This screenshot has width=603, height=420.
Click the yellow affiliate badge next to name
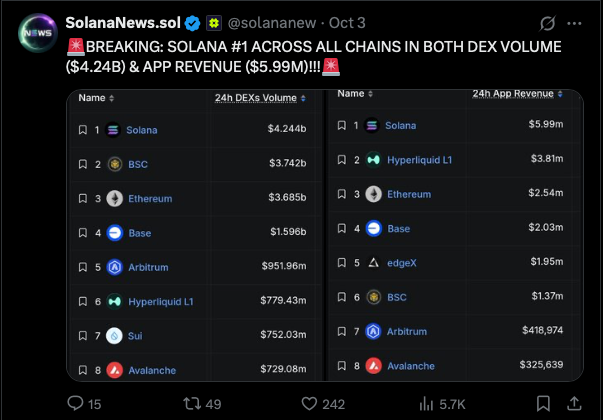(x=214, y=22)
